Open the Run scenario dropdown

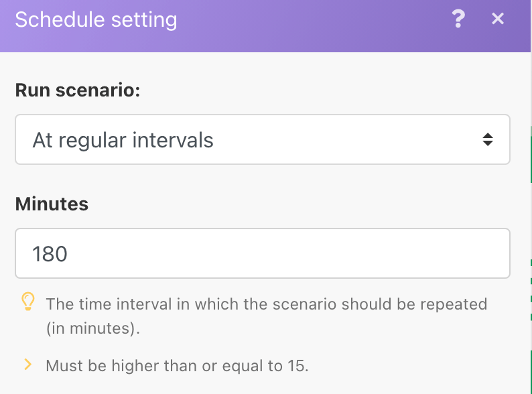262,140
